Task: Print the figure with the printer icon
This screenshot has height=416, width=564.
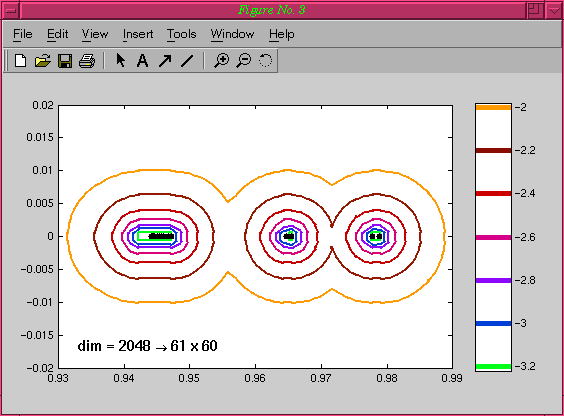Action: [87, 61]
